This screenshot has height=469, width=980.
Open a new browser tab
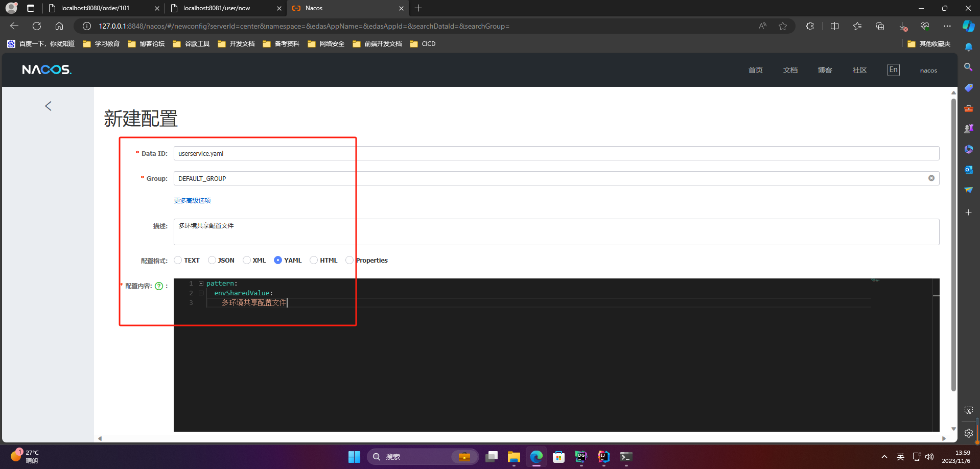click(418, 8)
